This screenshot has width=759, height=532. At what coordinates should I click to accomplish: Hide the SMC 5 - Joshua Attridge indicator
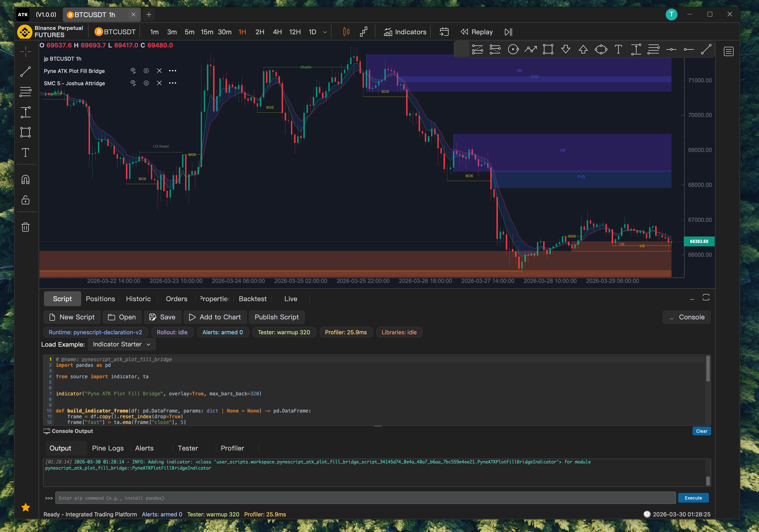pyautogui.click(x=133, y=83)
